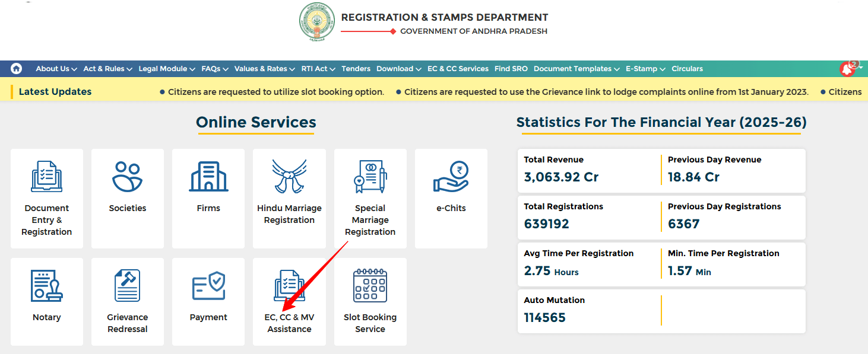
Task: Open the Find SRO menu item
Action: click(x=511, y=68)
